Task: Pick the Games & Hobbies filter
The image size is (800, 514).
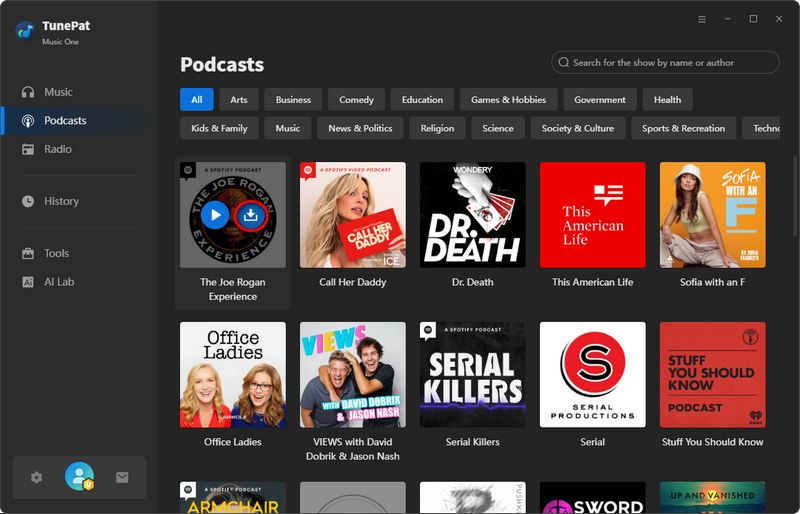Action: pos(508,100)
